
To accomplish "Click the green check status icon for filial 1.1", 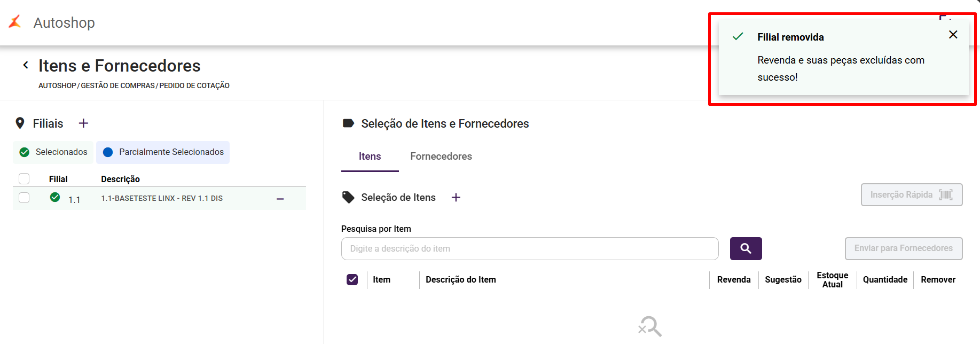I will click(55, 197).
